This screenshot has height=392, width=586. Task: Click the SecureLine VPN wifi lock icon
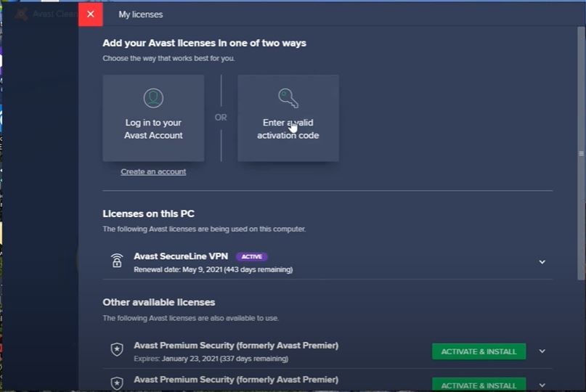(117, 261)
